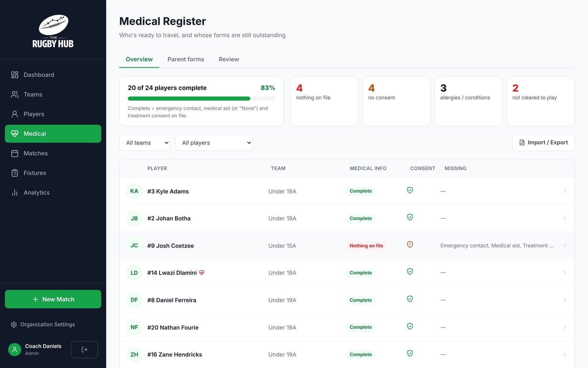Open the Fixtures sidebar item
Screen dimensions: 588x368
53,173
